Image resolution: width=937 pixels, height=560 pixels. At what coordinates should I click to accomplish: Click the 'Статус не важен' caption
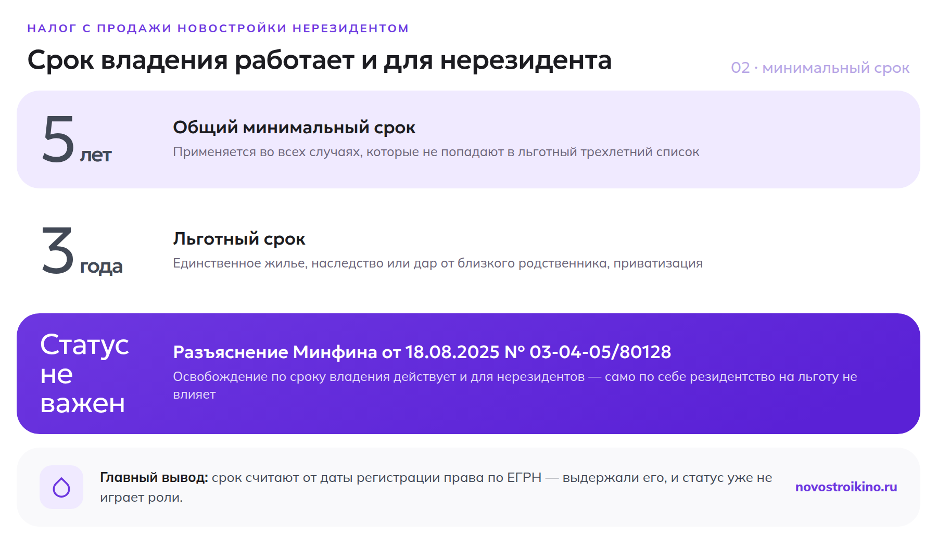pos(84,374)
